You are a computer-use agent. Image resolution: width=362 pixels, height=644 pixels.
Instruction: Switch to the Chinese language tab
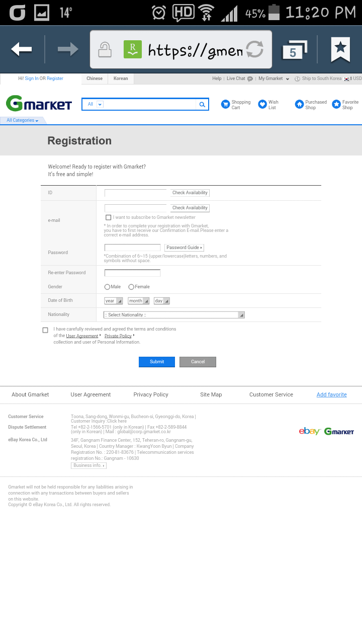95,78
